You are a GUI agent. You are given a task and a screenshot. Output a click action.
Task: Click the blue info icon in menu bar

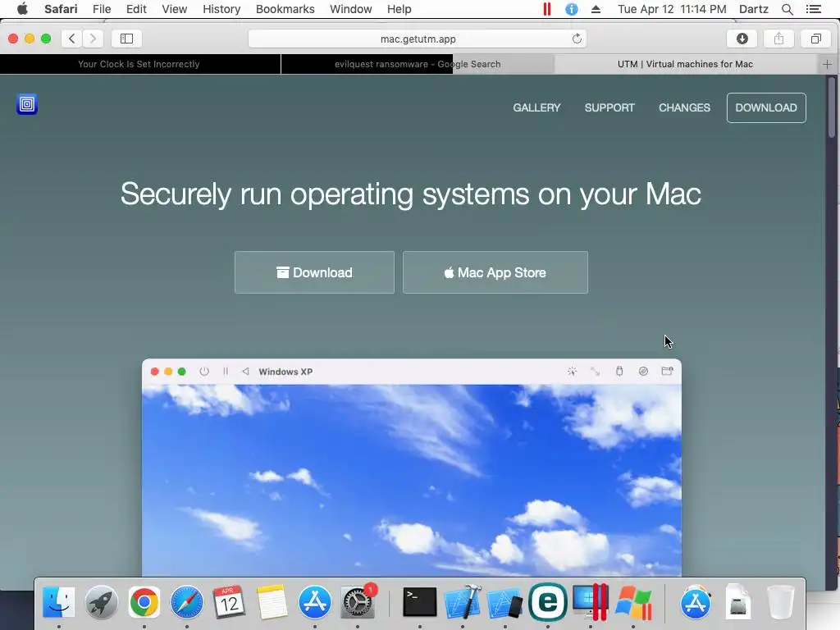(572, 9)
